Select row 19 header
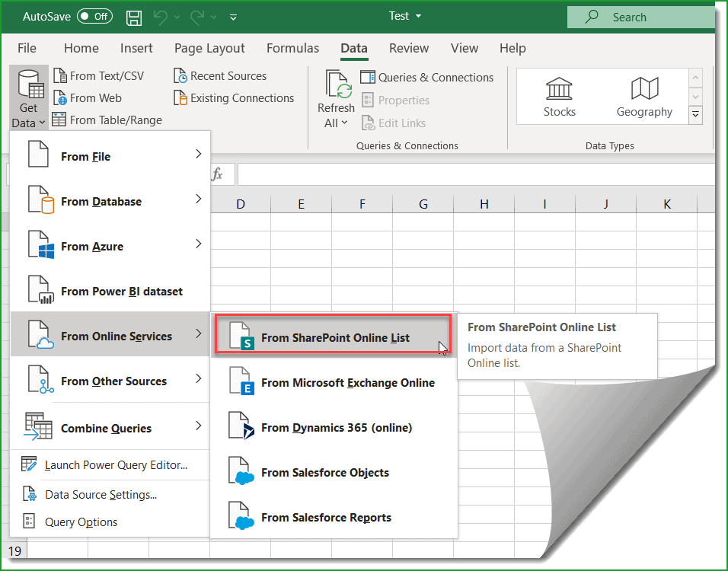This screenshot has height=571, width=728. (14, 550)
